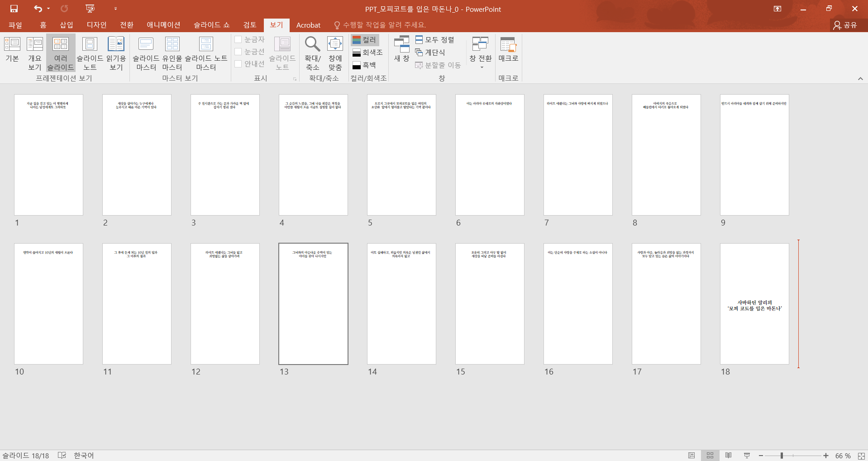Click Arrange All (모두 정렬)

coord(435,40)
